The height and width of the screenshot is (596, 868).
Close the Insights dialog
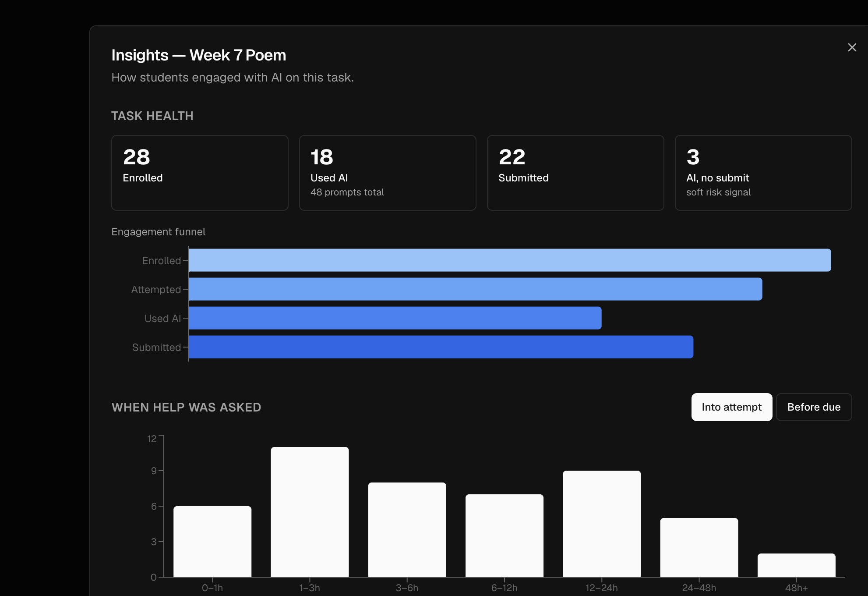click(x=852, y=47)
